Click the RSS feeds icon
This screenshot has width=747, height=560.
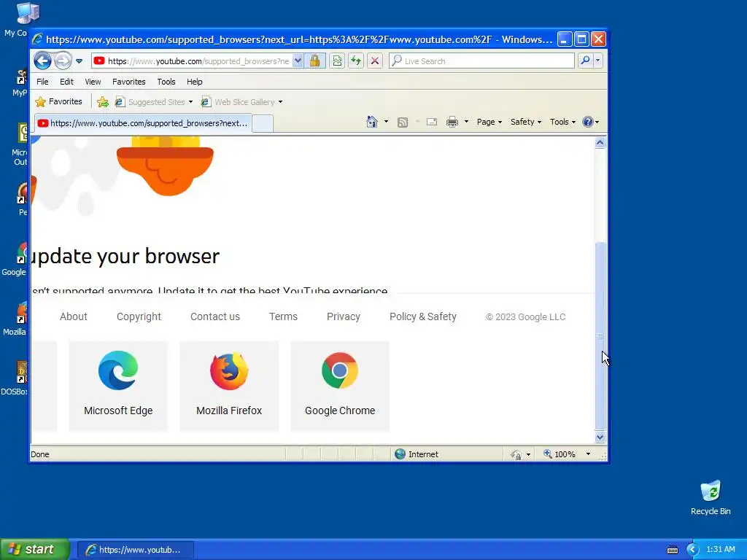pyautogui.click(x=403, y=122)
